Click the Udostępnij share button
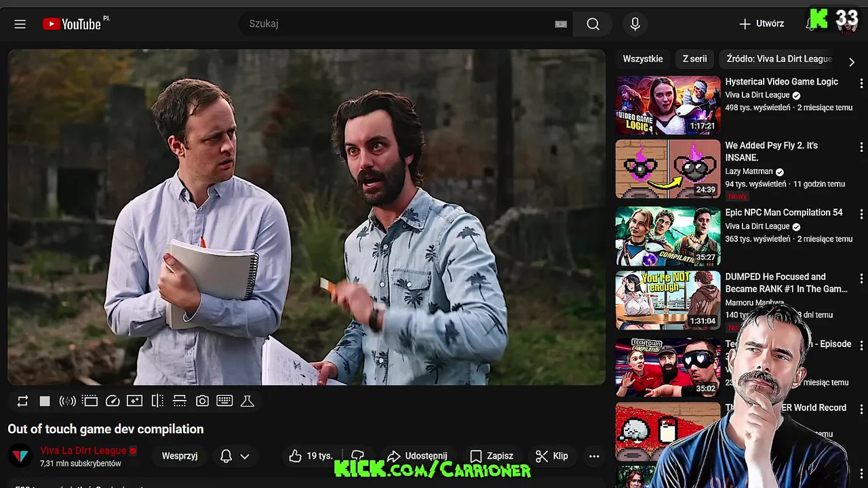 click(x=417, y=456)
